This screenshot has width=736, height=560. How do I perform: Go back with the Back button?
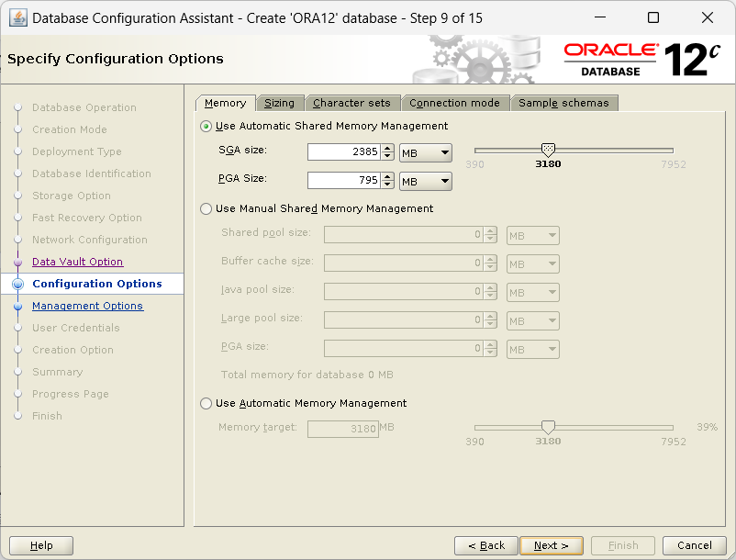point(485,545)
